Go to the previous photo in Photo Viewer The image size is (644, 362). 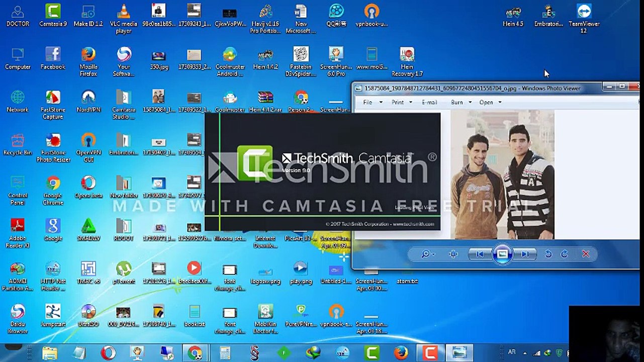click(x=480, y=254)
